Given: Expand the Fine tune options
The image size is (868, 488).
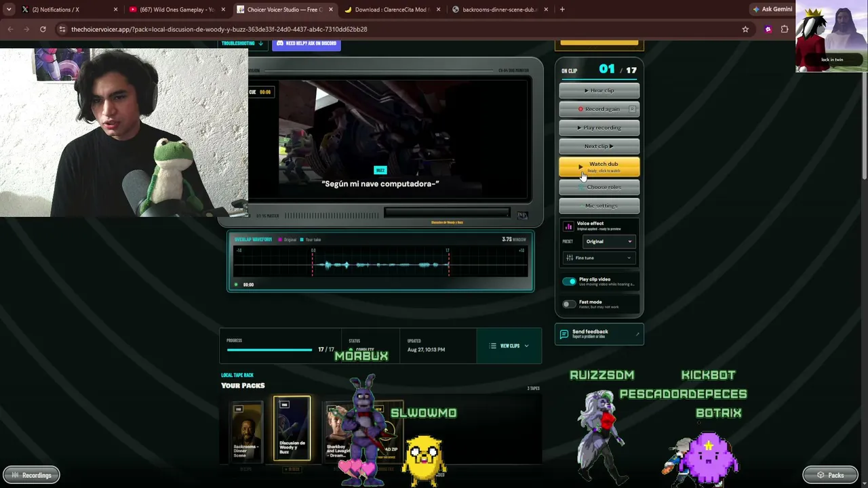Looking at the screenshot, I should tap(599, 258).
